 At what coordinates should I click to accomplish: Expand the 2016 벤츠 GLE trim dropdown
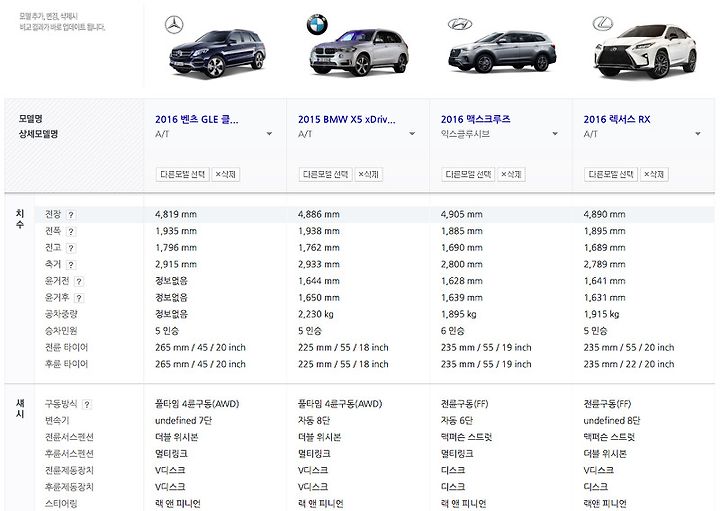pos(269,134)
